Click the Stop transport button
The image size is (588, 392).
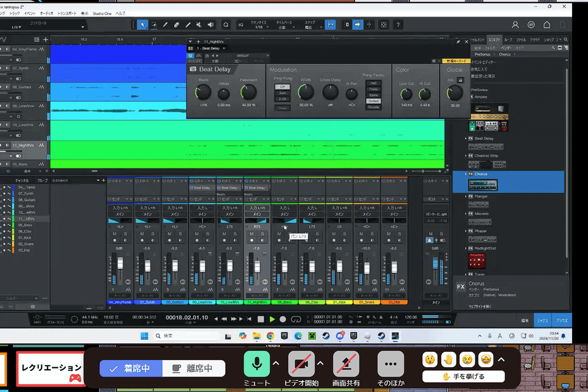pyautogui.click(x=261, y=319)
